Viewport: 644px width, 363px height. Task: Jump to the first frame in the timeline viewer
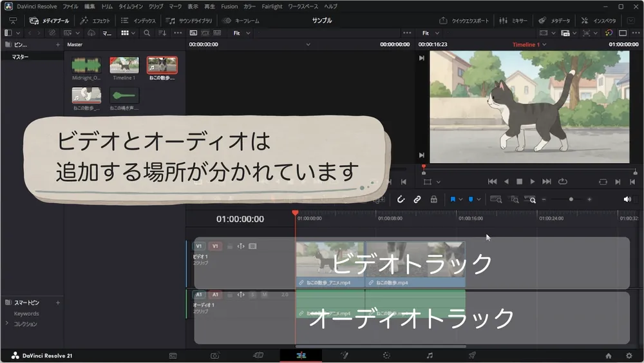click(492, 181)
